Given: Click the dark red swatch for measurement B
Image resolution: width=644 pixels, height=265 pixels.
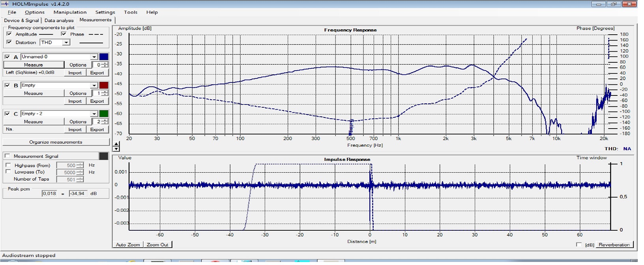Looking at the screenshot, I should (104, 85).
